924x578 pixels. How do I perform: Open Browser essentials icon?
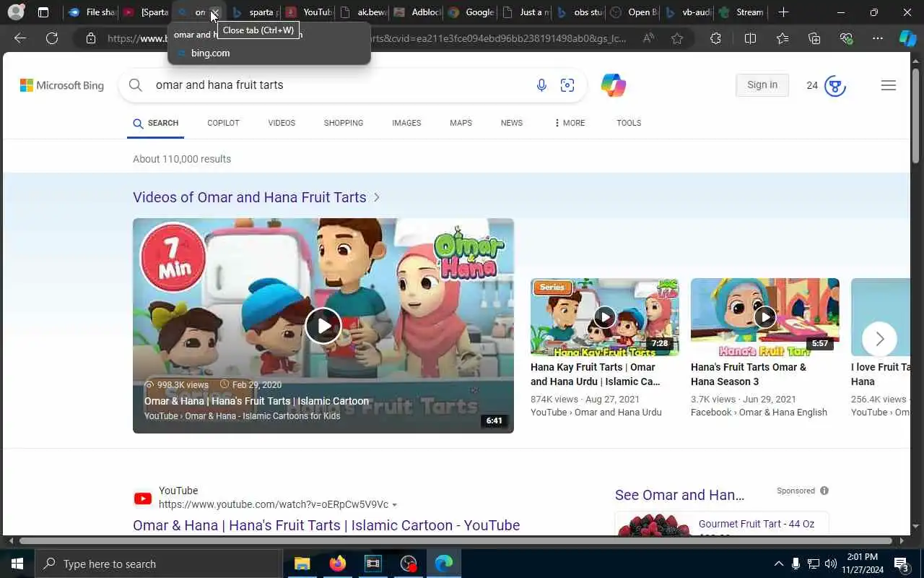click(x=846, y=38)
